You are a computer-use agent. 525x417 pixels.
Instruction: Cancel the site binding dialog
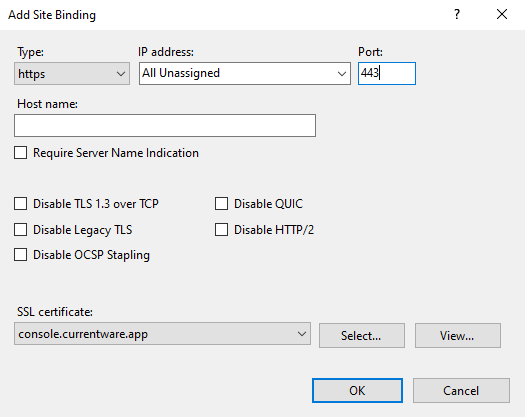pyautogui.click(x=461, y=391)
